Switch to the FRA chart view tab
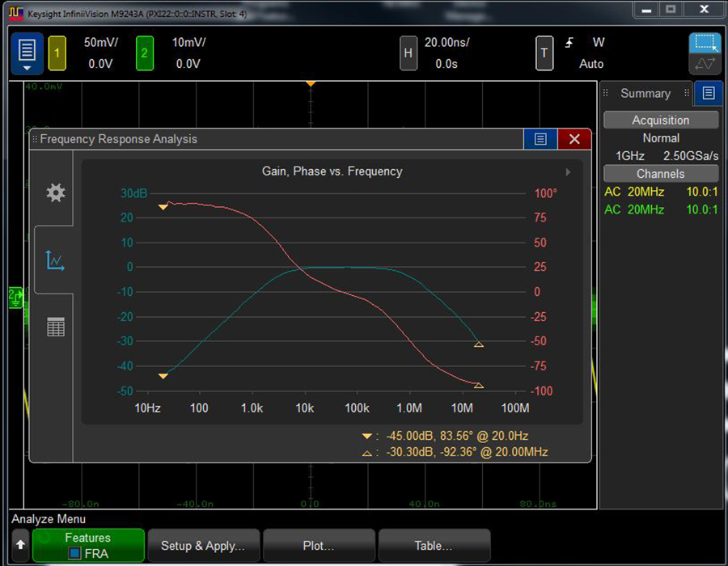The width and height of the screenshot is (728, 566). coord(55,260)
